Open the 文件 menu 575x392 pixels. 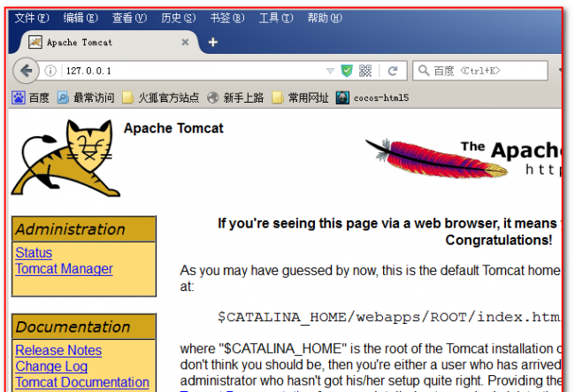(32, 18)
